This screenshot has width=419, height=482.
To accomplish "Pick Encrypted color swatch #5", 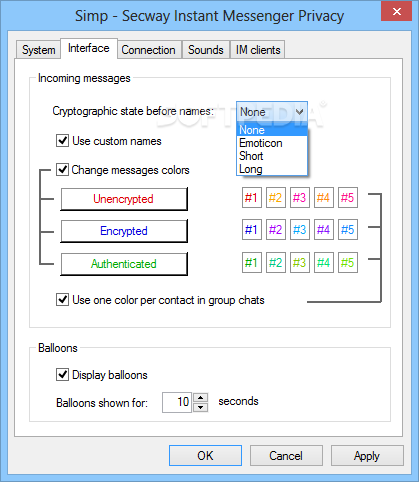I will 348,230.
